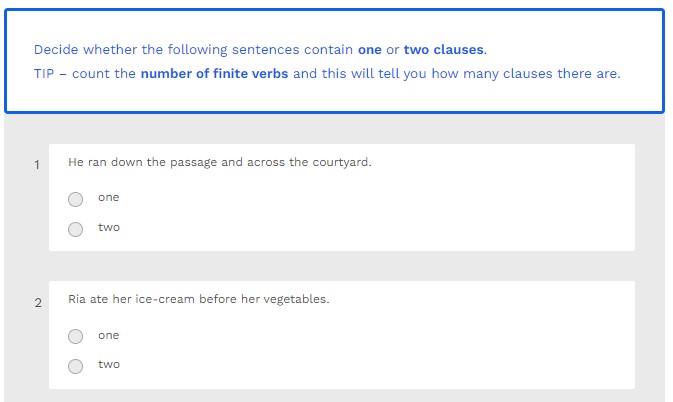Click the bold "two clauses" text in the instructions
Viewport: 673px width, 402px height.
point(443,49)
